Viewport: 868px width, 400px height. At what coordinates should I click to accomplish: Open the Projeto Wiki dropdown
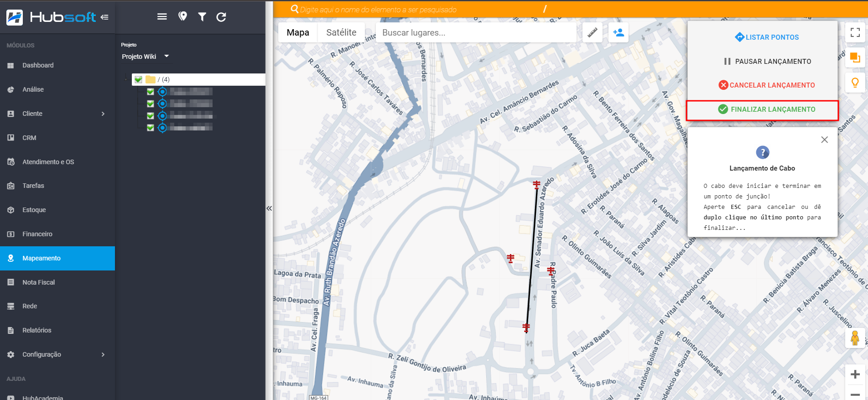(145, 57)
